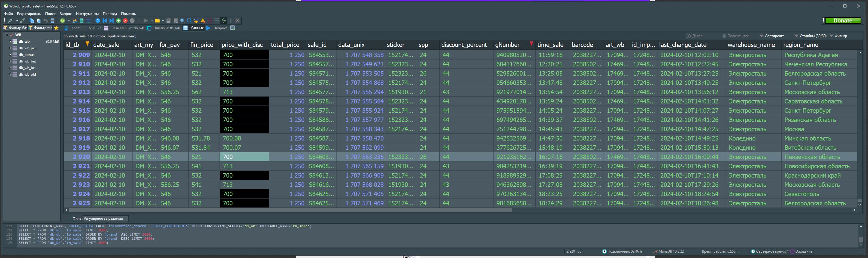Screen dimensions: 868x258
Task: Expand the db_wb database node
Action: tap(10, 42)
